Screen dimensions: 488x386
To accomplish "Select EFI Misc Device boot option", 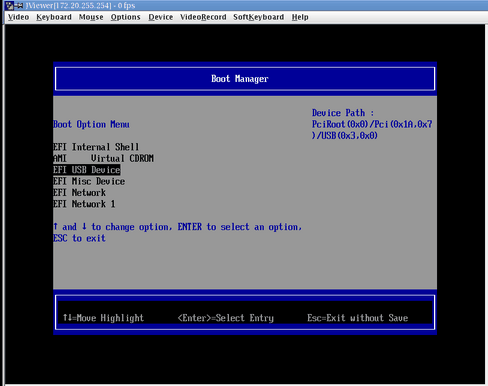I will [89, 181].
